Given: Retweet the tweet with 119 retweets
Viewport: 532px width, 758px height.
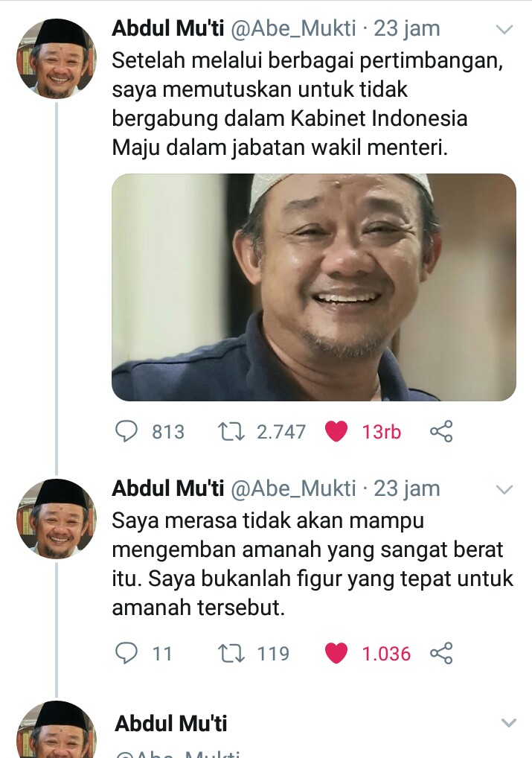Looking at the screenshot, I should pos(231,653).
